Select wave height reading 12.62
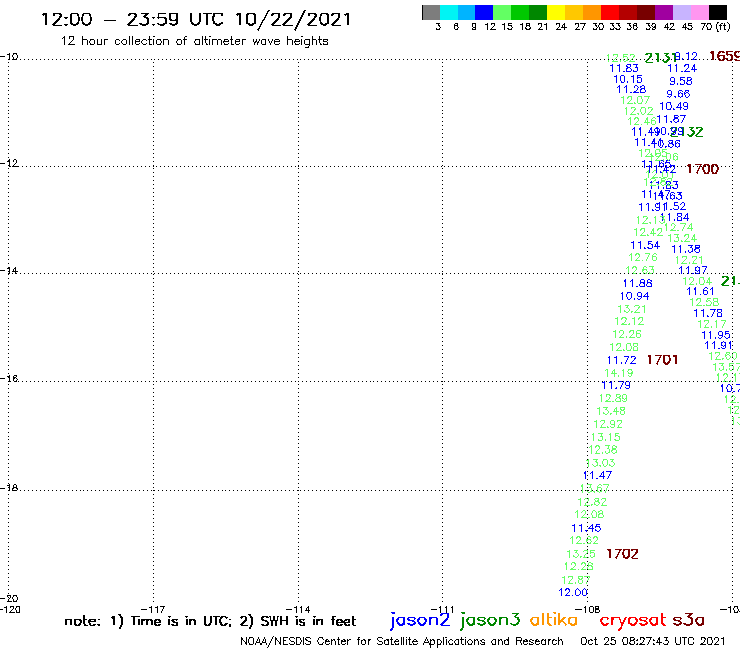This screenshot has width=740, height=650. [584, 540]
